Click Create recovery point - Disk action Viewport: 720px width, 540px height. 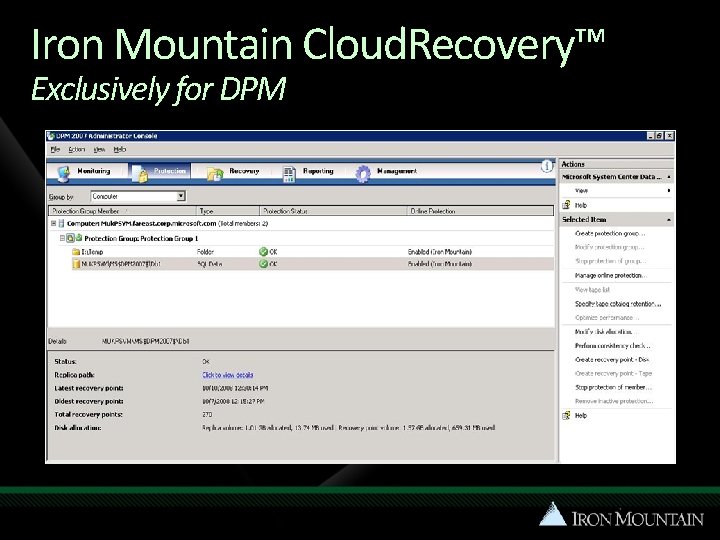[612, 360]
